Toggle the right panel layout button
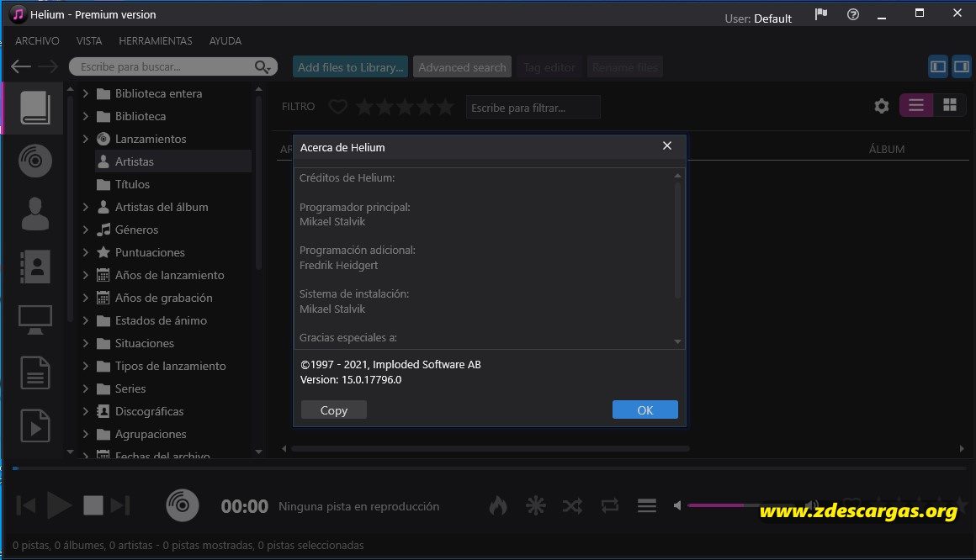976x560 pixels. pos(961,66)
